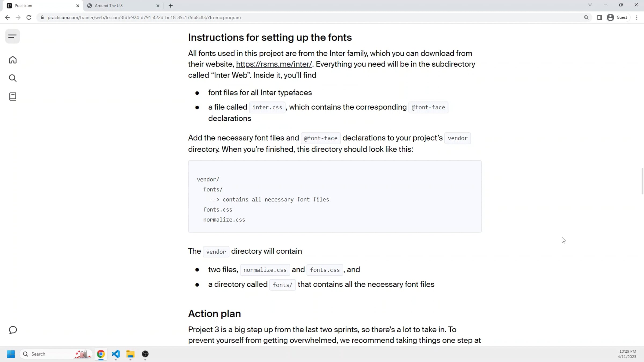The width and height of the screenshot is (644, 362).
Task: Expand the tab search chevron
Action: (590, 5)
